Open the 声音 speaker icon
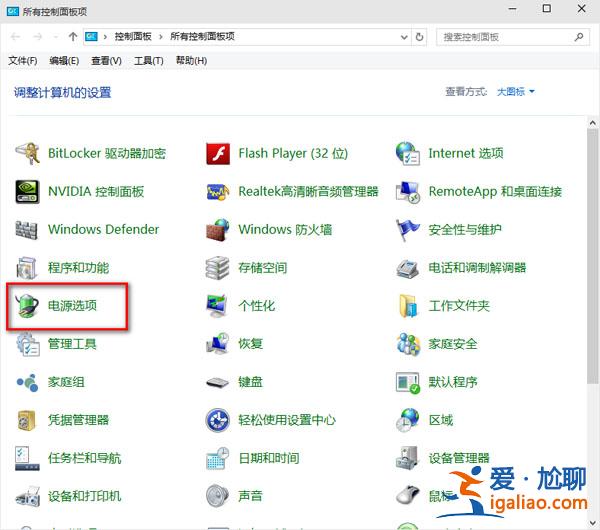The width and height of the screenshot is (600, 530). click(x=217, y=496)
